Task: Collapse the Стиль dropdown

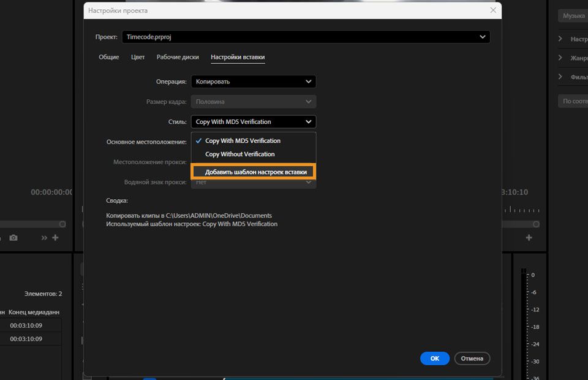Action: (254, 121)
